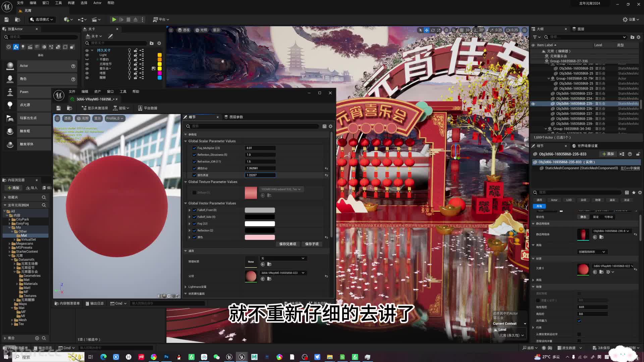Click 在C++中编辑 link
Viewport: 644px width, 362px height.
[x=630, y=168]
